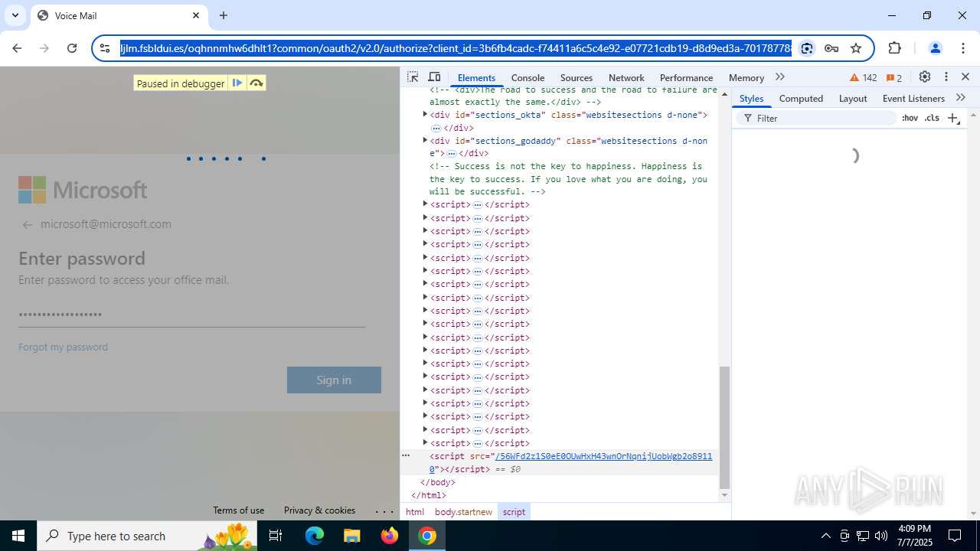Select script in the breadcrumb bar
This screenshot has width=980, height=551.
pos(514,512)
